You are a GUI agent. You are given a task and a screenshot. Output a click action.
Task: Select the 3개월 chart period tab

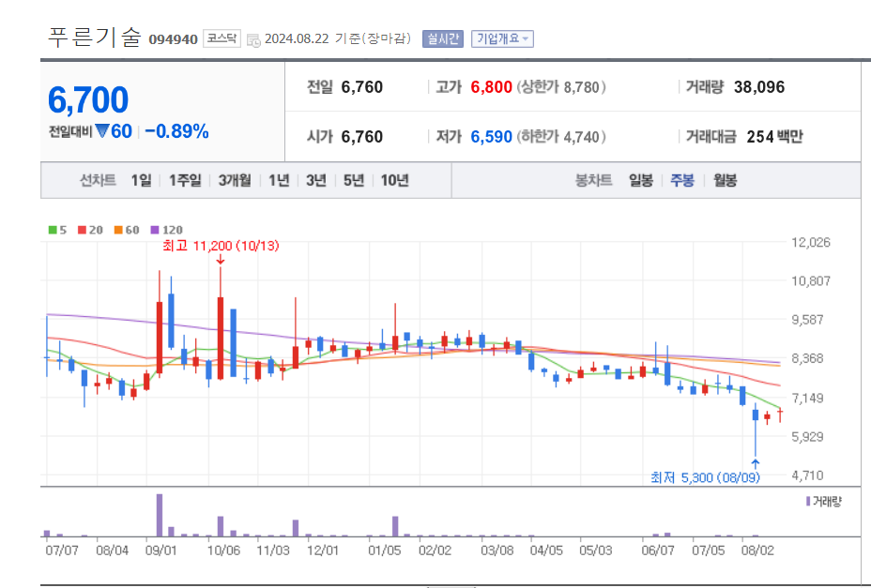pyautogui.click(x=236, y=179)
